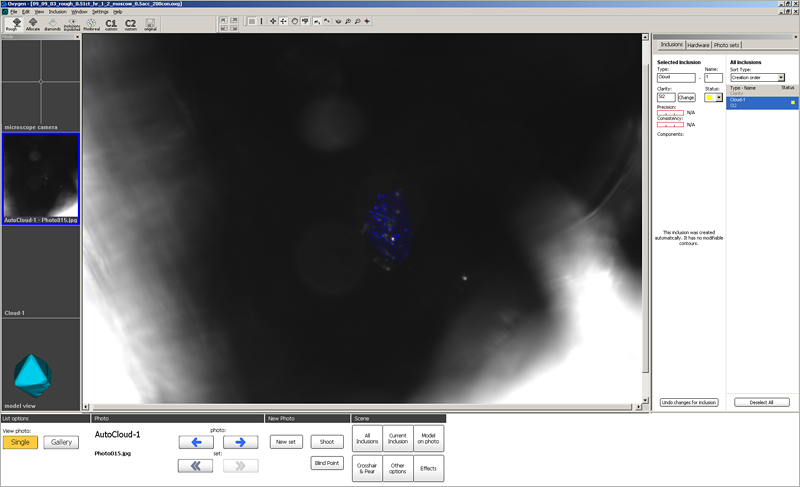Image resolution: width=800 pixels, height=487 pixels.
Task: Toggle Crosshair & Pear scene option
Action: pyautogui.click(x=367, y=469)
